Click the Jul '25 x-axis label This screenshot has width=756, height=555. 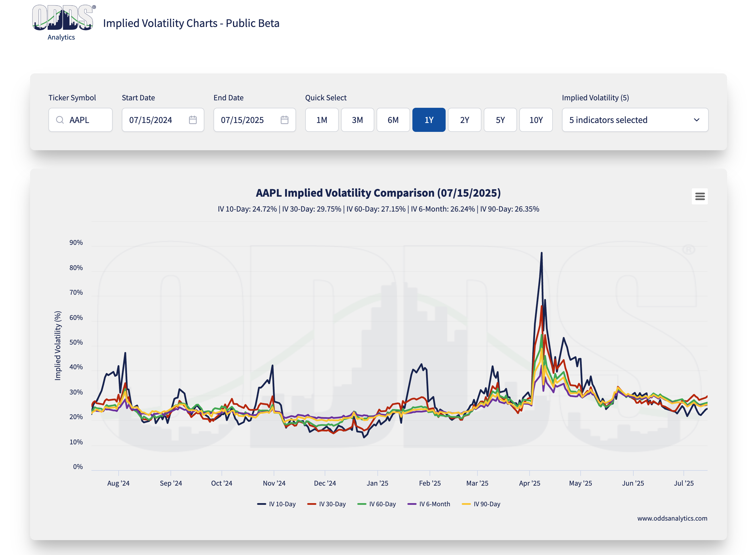pos(683,483)
